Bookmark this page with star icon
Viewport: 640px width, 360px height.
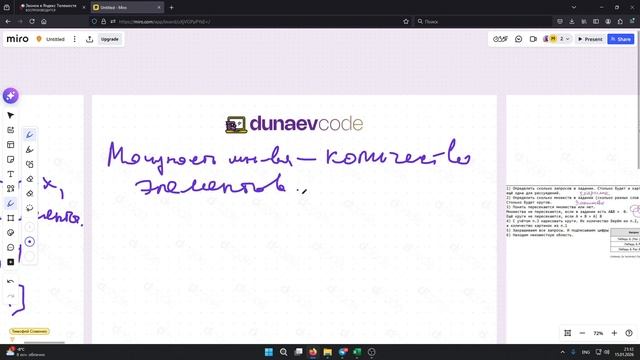[406, 21]
